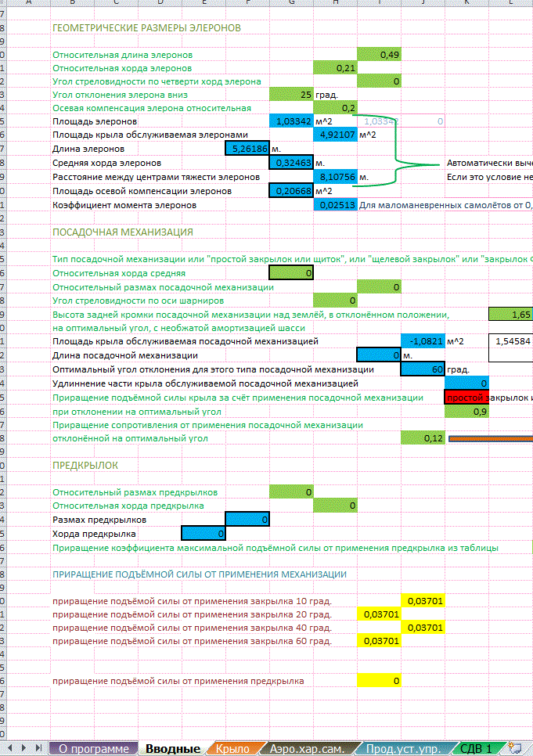533x756 pixels.
Task: Click the insert new worksheet icon
Action: (x=515, y=748)
